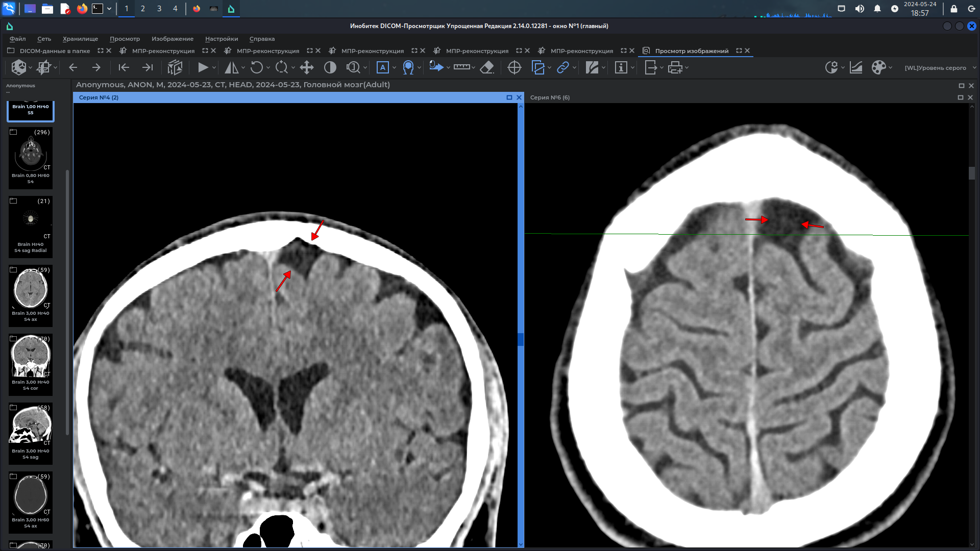Close the Серия №6 (6) viewport
This screenshot has width=980, height=551.
970,97
